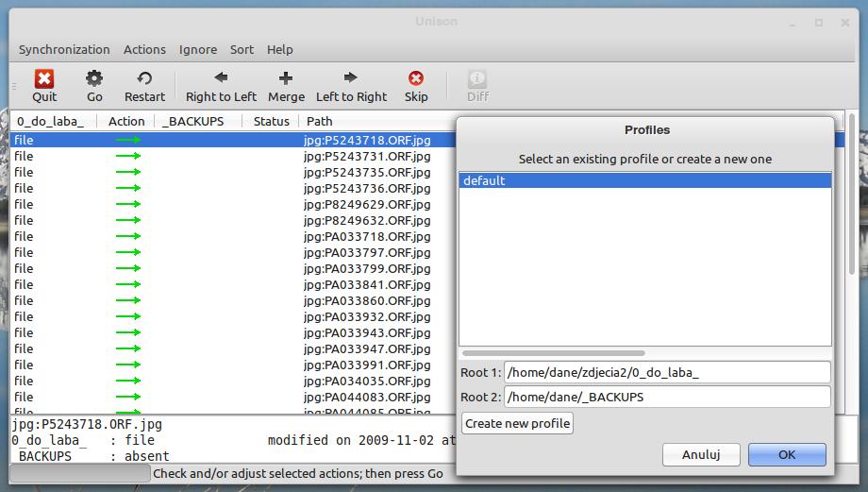The height and width of the screenshot is (492, 868).
Task: Set direction with Left to Right arrow
Action: pos(350,77)
